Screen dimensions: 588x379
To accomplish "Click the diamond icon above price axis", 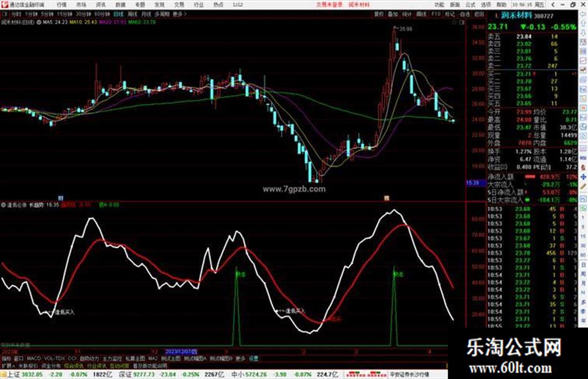I will 454,22.
